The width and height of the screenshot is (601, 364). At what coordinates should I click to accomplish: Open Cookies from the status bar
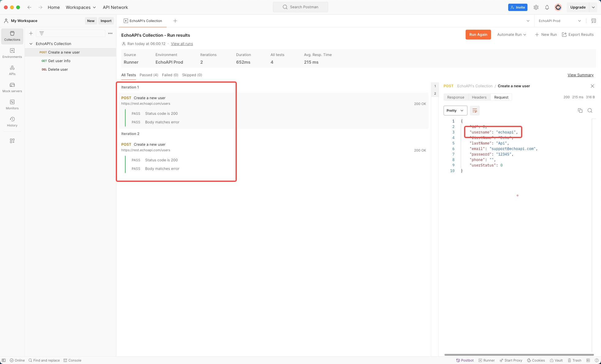tap(536, 360)
